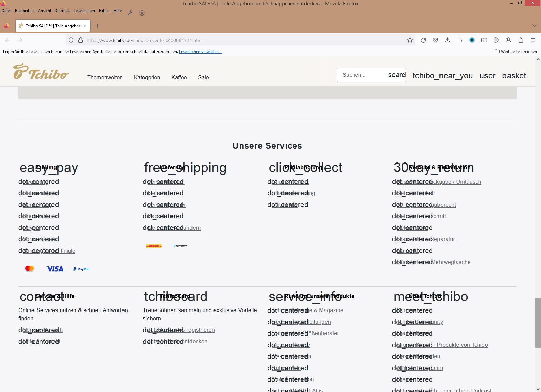Open the Lesezeichen menu in menu bar
The width and height of the screenshot is (541, 392).
(x=84, y=11)
